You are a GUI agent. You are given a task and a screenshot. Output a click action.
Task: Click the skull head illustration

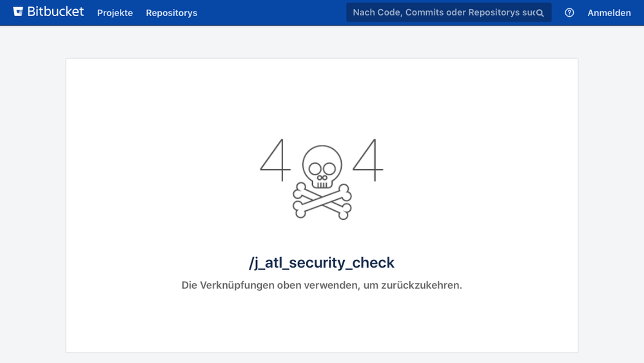322,167
